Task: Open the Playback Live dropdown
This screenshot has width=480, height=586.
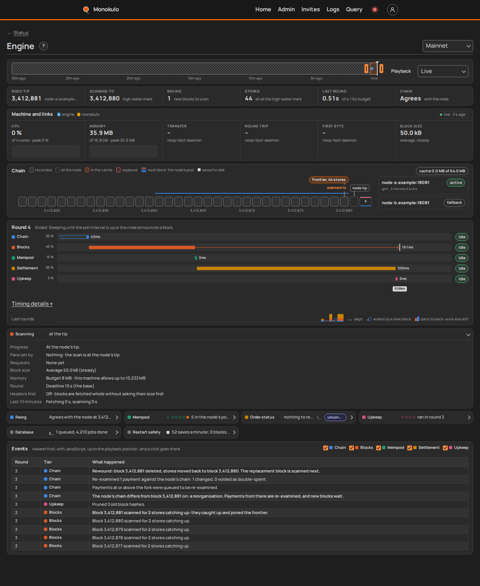Action: tap(442, 71)
